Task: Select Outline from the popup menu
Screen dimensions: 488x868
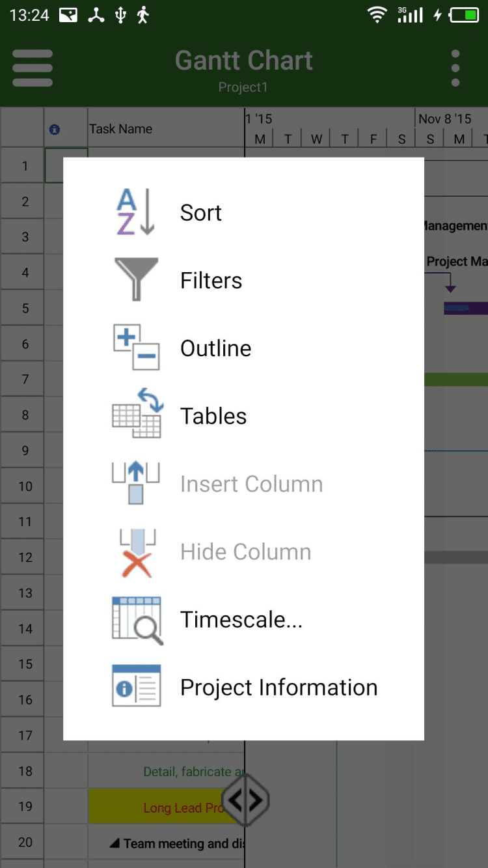Action: tap(215, 348)
